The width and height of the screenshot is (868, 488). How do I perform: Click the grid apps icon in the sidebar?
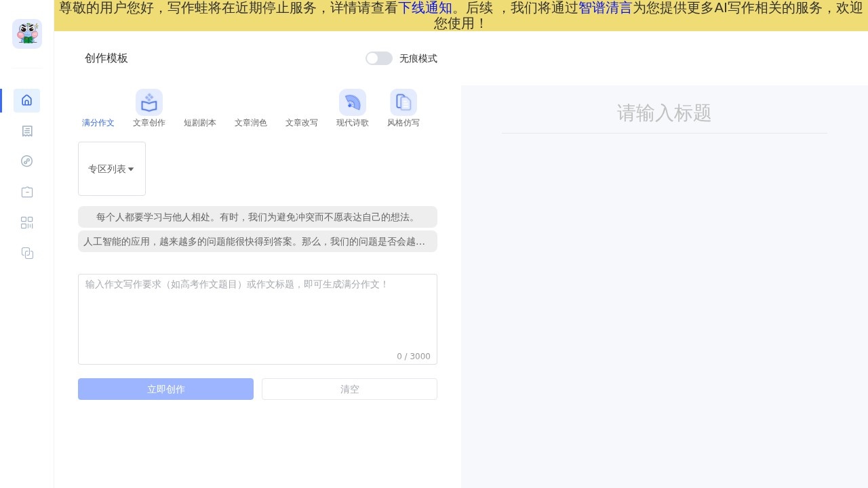coord(27,223)
